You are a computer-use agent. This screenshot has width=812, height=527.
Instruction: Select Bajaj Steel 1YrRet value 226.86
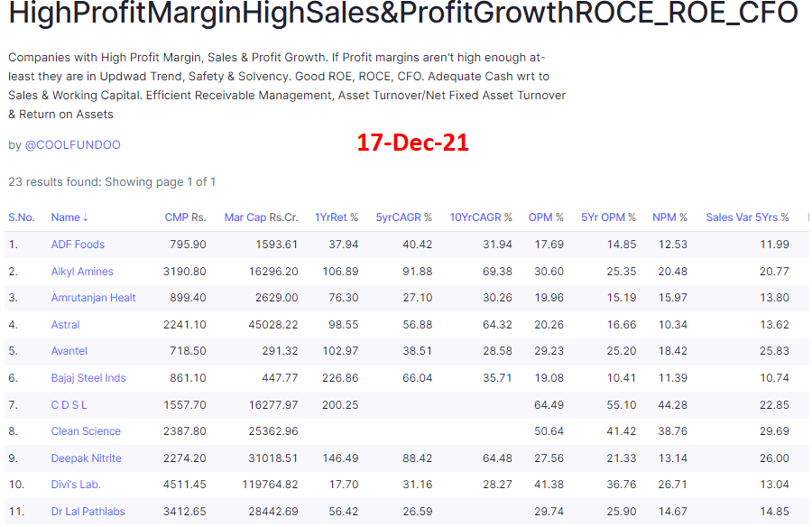(340, 378)
